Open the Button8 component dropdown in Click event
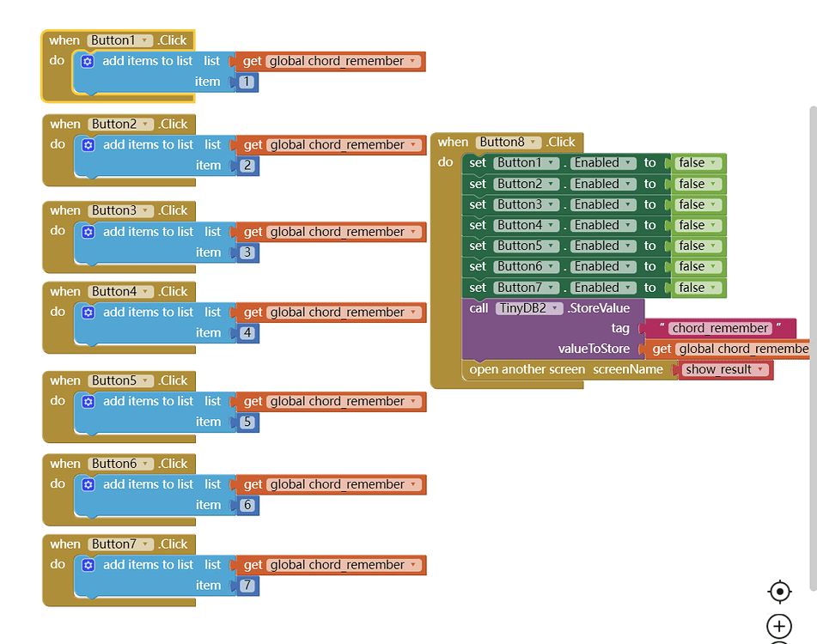Screen dimensions: 817x644 pos(508,143)
